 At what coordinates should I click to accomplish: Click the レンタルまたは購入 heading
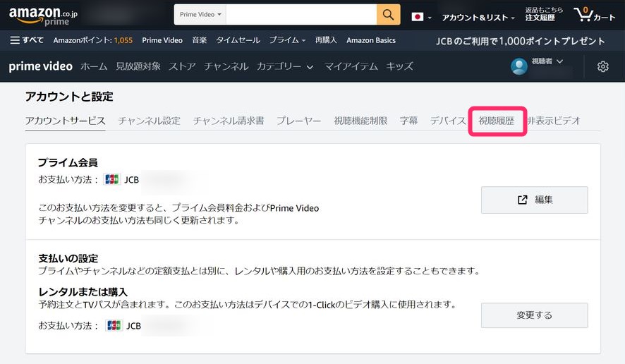[83, 292]
